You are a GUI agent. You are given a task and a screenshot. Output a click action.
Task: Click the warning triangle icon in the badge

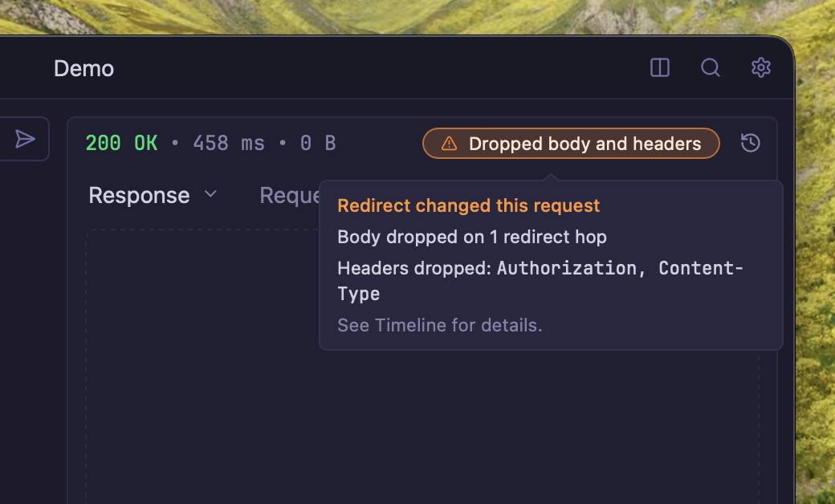(x=450, y=144)
